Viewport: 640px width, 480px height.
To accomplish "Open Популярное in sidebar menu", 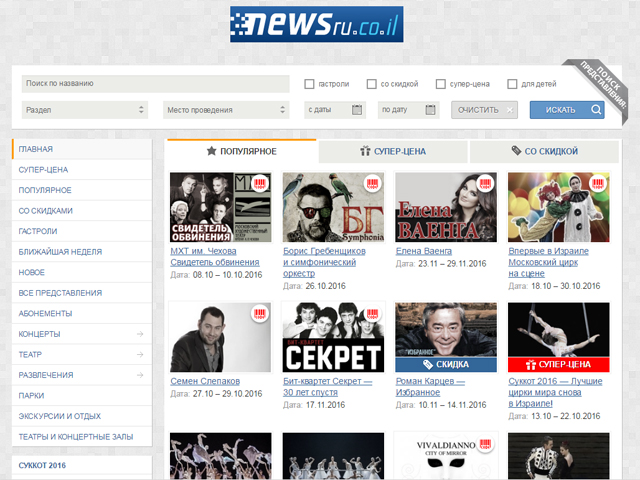I will 82,190.
